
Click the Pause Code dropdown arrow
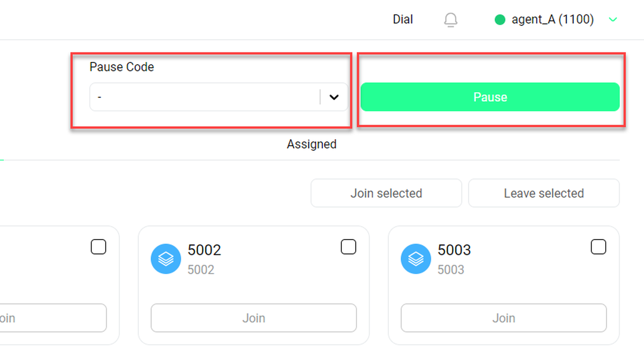[334, 97]
